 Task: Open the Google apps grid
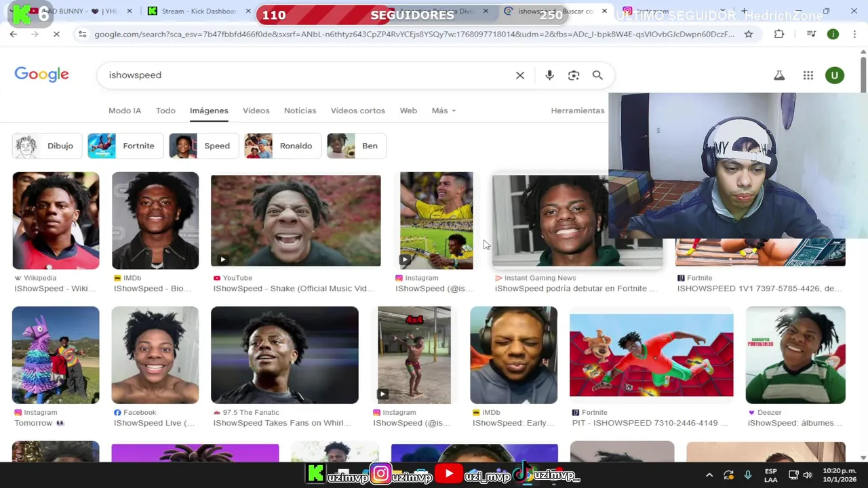[x=808, y=76]
